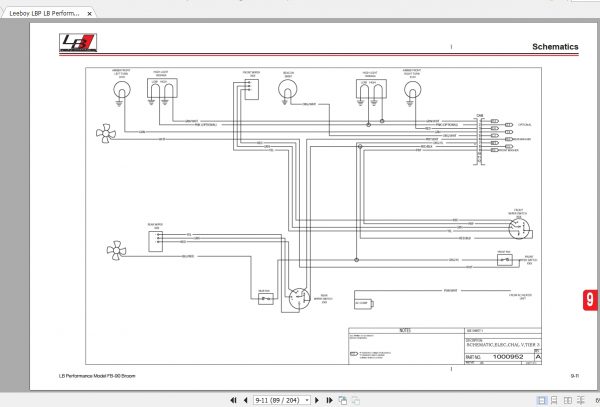Jump to the last page
The width and height of the screenshot is (600, 407).
tap(329, 400)
